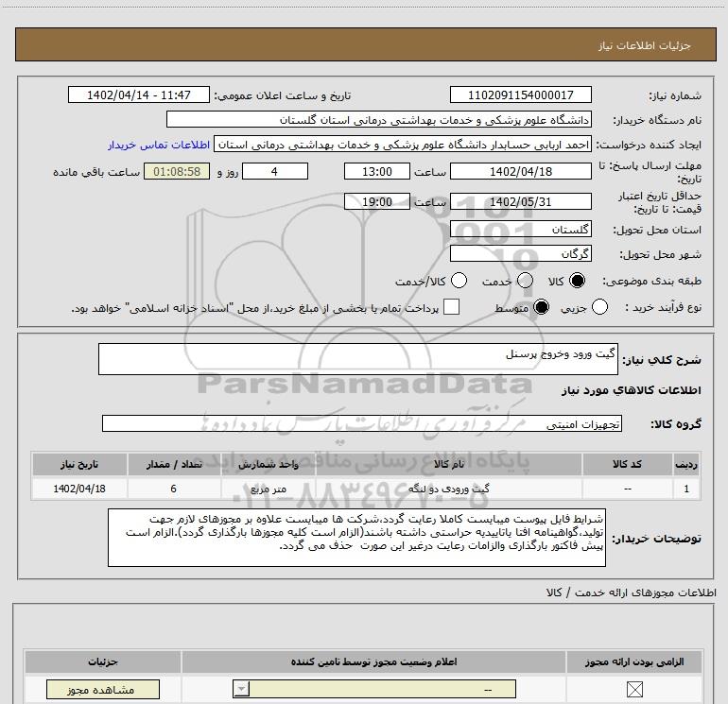Click remaining time countdown 01:08:58
Viewport: 728px width, 704px height.
tap(177, 171)
